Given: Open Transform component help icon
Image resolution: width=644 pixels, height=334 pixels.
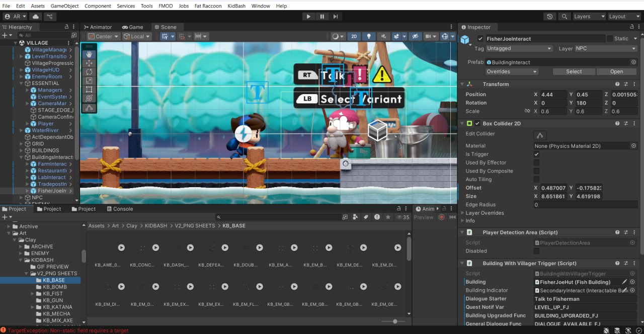Looking at the screenshot, I should pos(617,84).
